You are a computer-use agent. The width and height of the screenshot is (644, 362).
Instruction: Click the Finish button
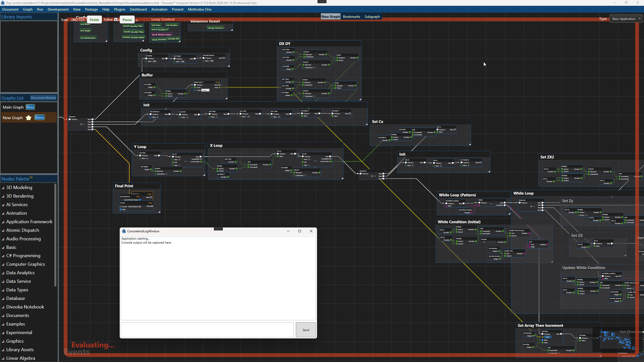point(94,20)
